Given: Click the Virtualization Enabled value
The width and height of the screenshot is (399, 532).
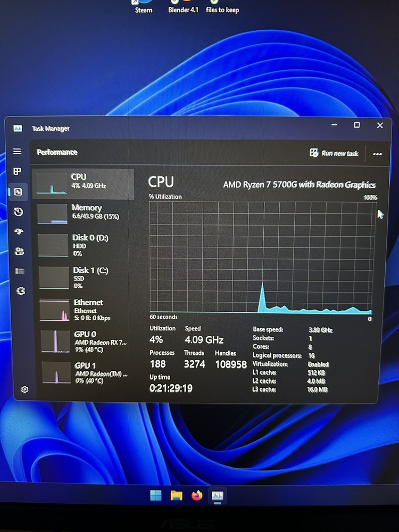Looking at the screenshot, I should tap(318, 364).
